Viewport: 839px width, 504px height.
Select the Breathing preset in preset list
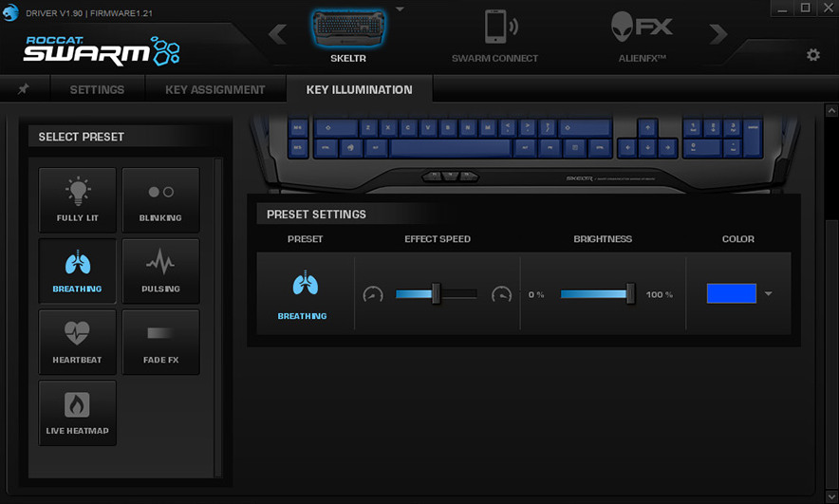pos(78,271)
